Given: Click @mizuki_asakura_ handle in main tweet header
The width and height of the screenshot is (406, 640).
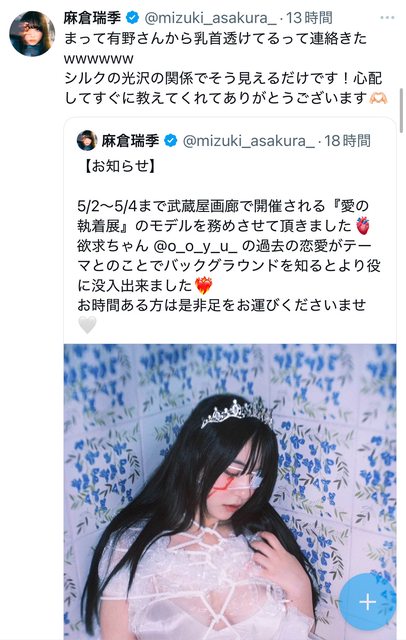Looking at the screenshot, I should [211, 18].
